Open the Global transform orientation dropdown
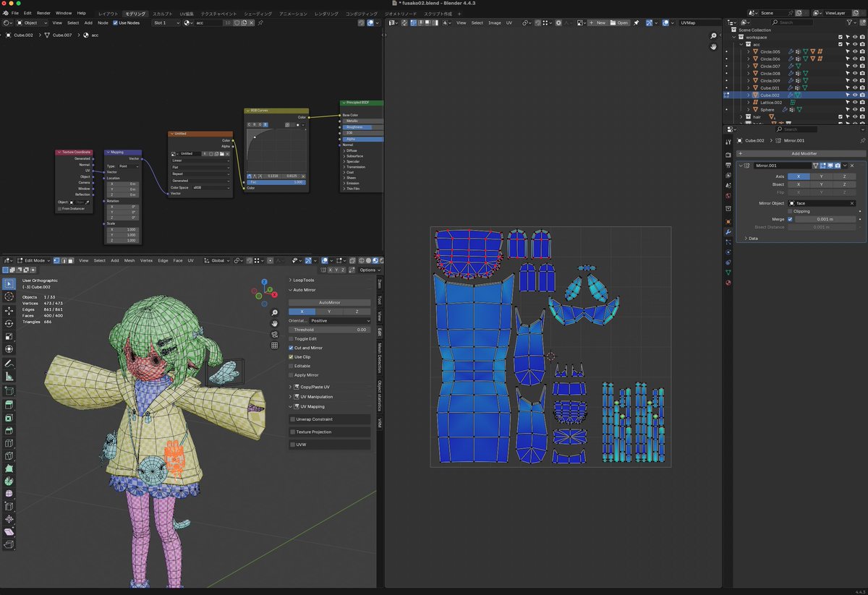Viewport: 868px width, 595px height. tap(217, 260)
